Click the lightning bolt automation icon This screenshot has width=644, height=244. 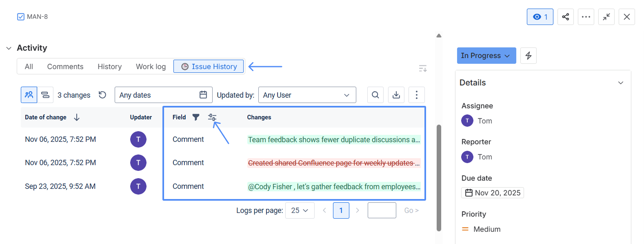528,56
